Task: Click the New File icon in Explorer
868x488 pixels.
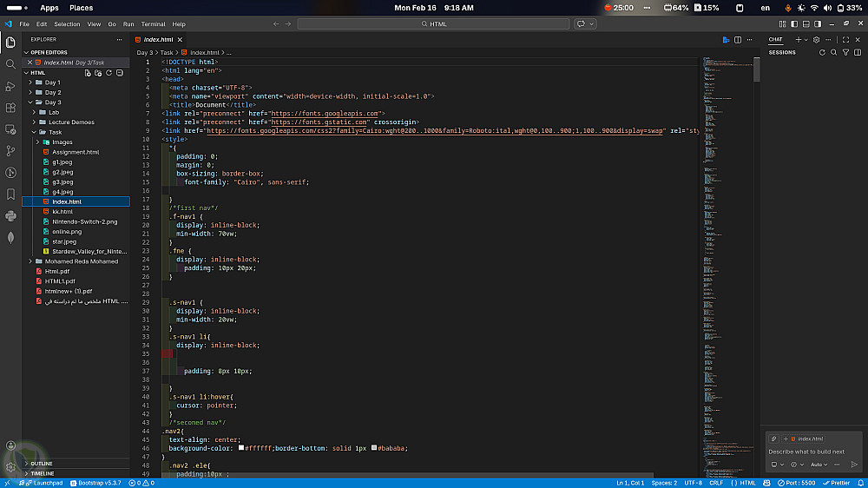Action: 88,73
